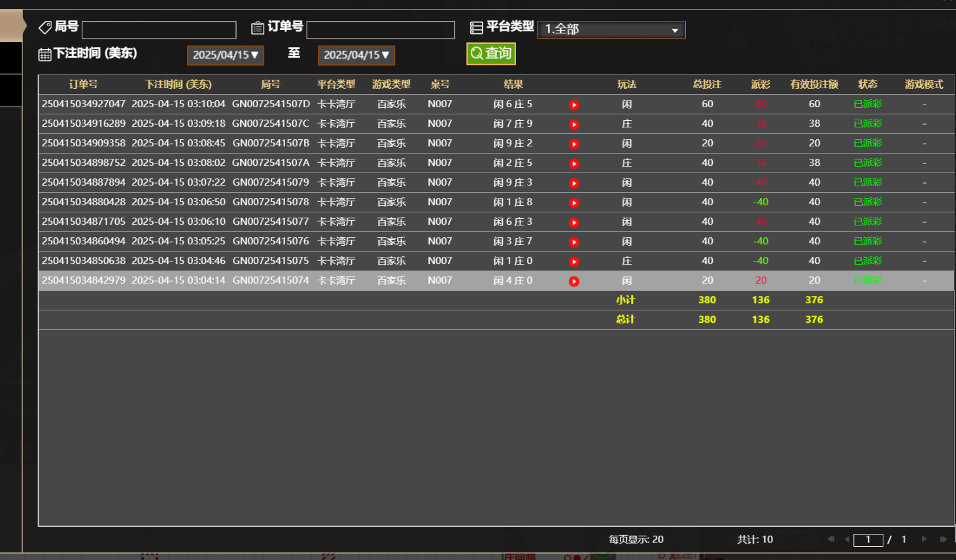This screenshot has width=956, height=560.
Task: Click the clipboard icon beside 订单号
Action: 256,27
